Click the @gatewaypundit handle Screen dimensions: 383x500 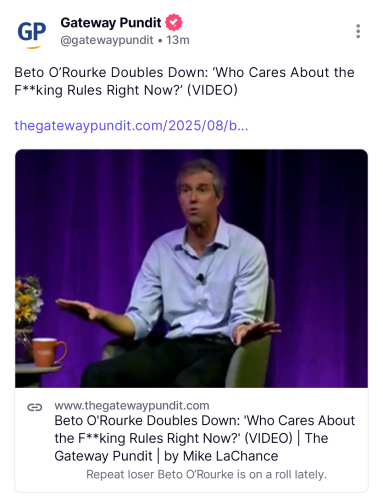coord(107,40)
